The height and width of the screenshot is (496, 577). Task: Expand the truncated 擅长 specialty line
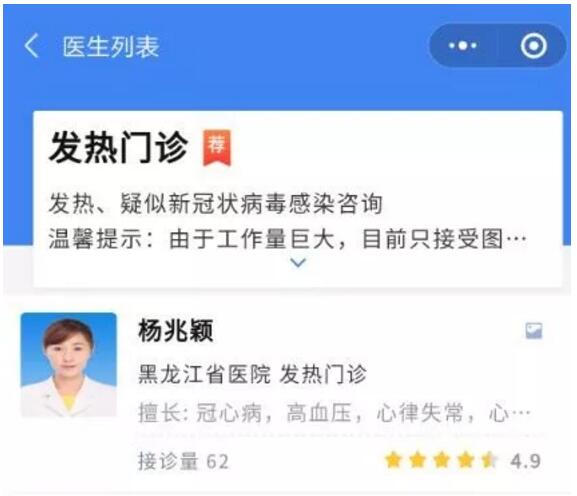(334, 413)
